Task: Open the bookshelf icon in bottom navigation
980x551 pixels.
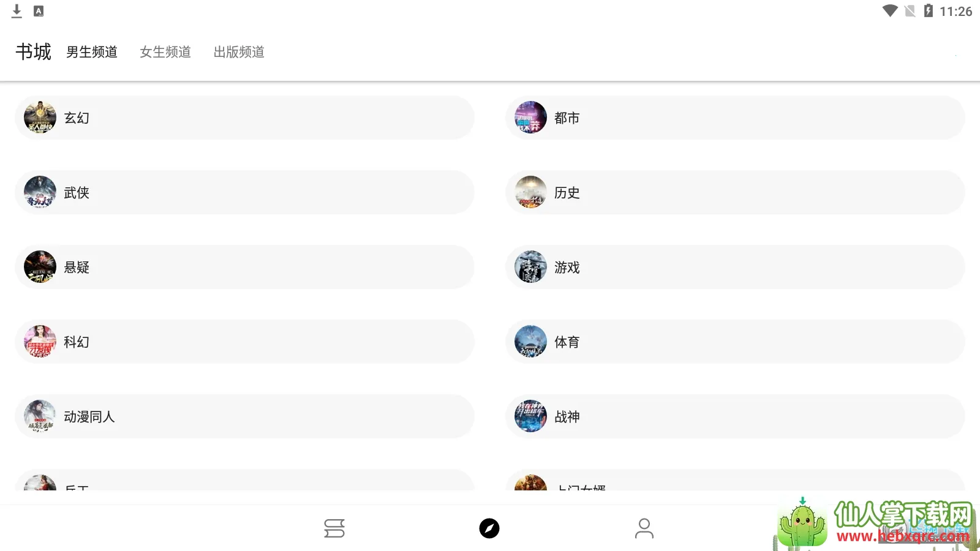Action: coord(334,528)
